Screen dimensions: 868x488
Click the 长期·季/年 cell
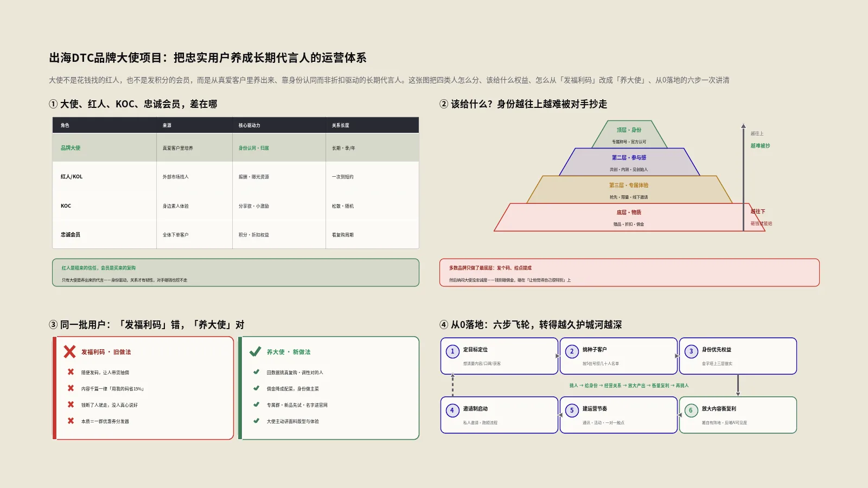(372, 147)
